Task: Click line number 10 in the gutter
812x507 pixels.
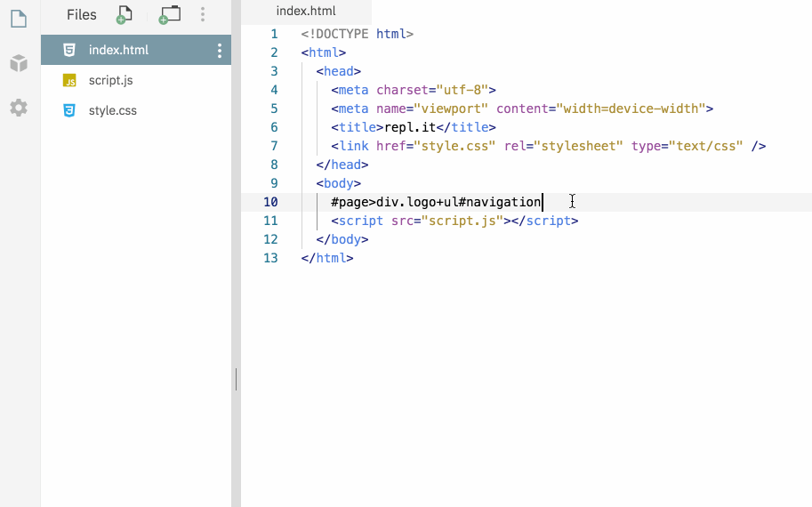Action: 270,202
